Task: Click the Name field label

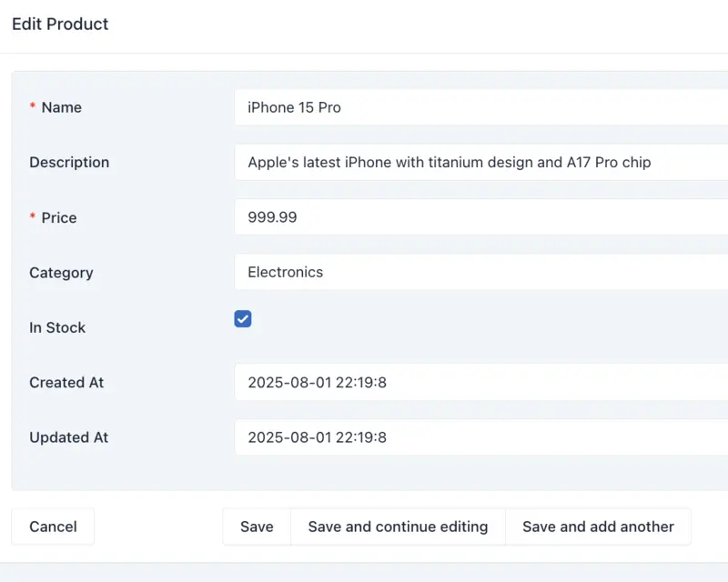Action: 61,107
